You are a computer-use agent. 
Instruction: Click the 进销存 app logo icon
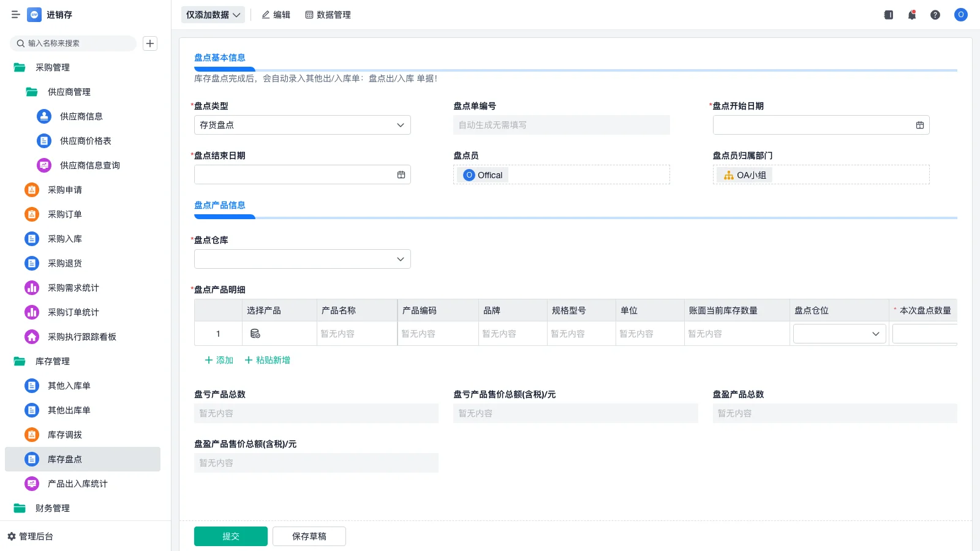34,15
